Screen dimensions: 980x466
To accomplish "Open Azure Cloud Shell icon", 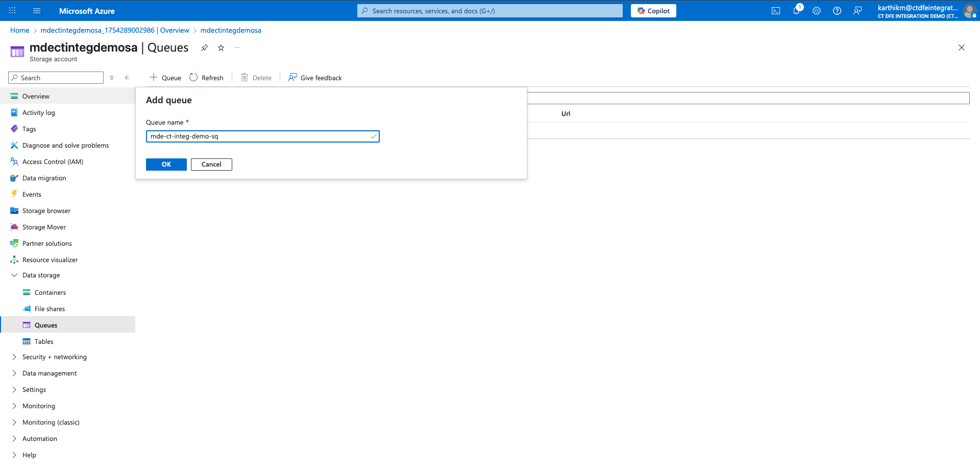I will [x=775, y=11].
